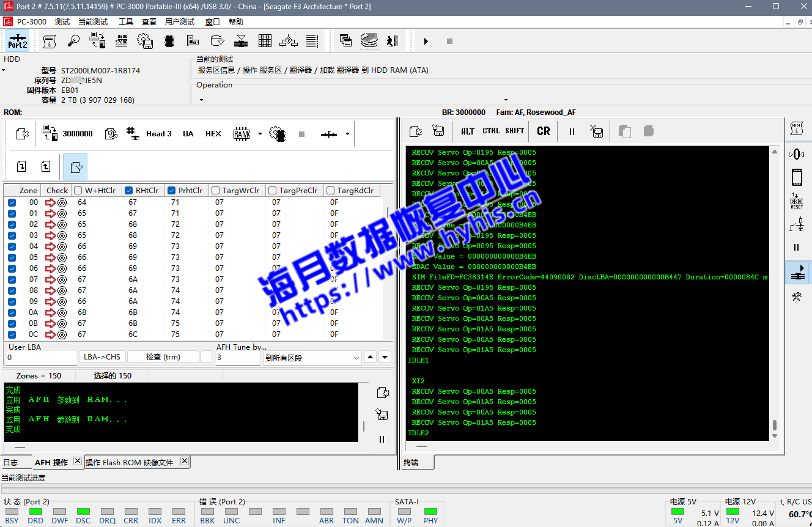Click the 检查 (trm) button

[163, 357]
